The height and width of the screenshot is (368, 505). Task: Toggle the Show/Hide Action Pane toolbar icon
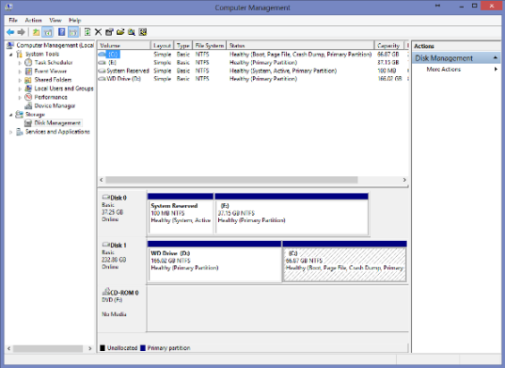(73, 32)
